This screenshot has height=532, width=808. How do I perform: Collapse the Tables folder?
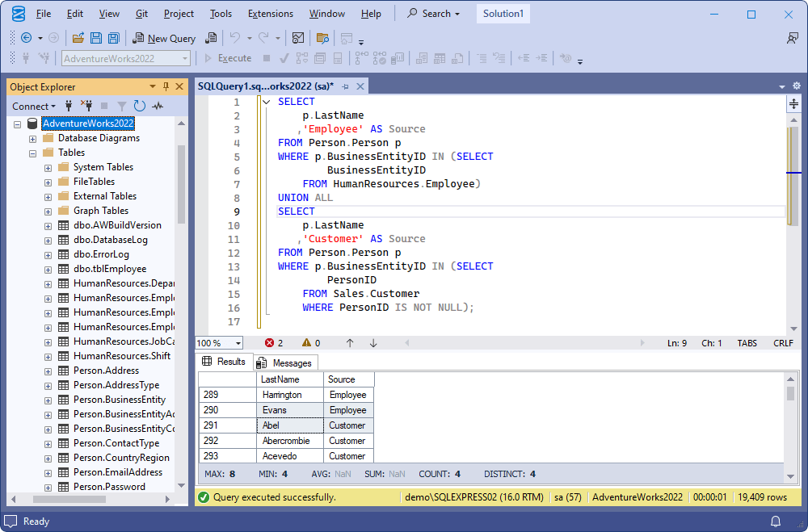click(x=32, y=153)
